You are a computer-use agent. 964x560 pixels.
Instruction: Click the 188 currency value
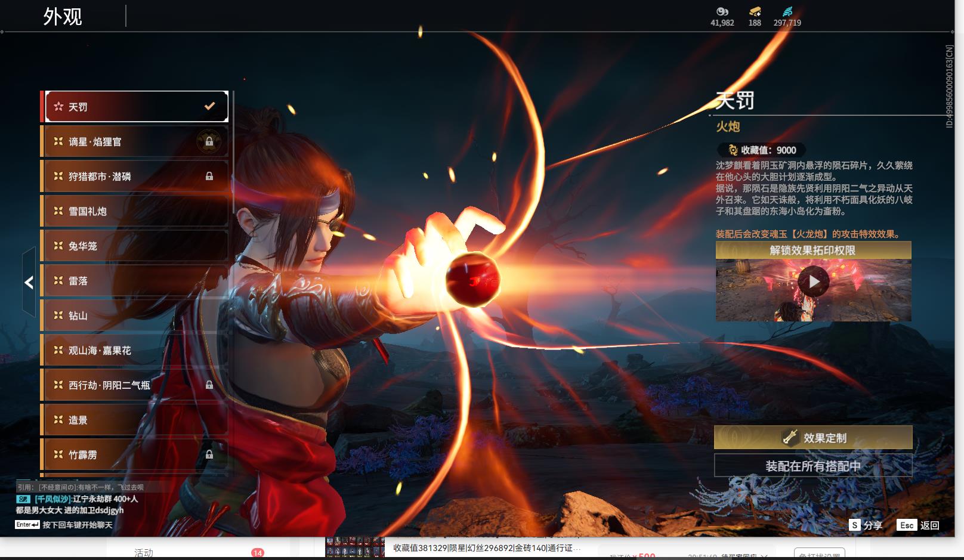(x=755, y=23)
